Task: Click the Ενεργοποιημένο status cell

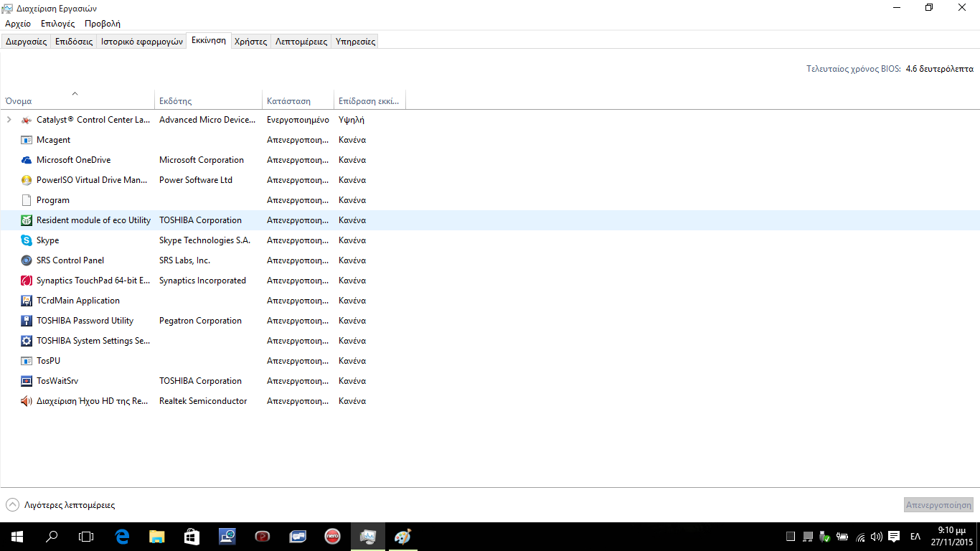Action: click(298, 120)
